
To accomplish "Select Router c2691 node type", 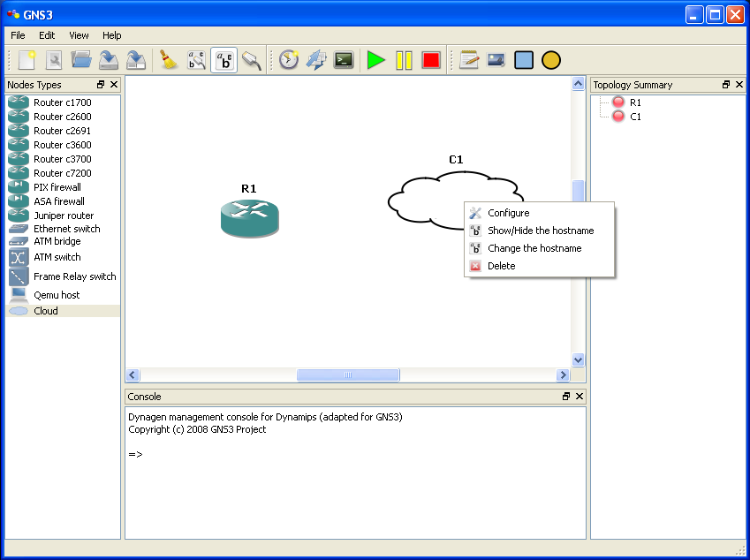I will (63, 131).
